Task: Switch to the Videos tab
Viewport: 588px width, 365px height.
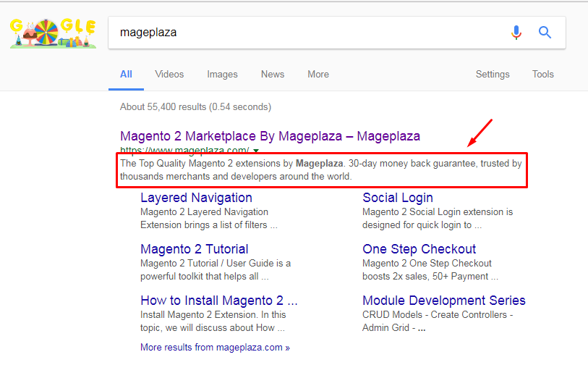Action: coord(169,75)
